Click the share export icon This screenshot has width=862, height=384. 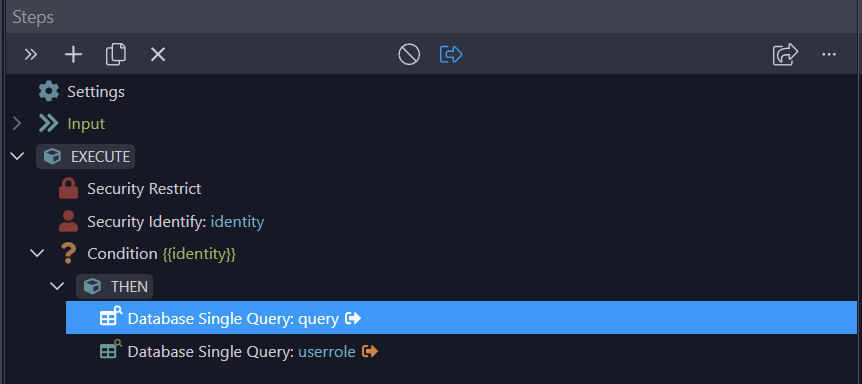pyautogui.click(x=785, y=54)
